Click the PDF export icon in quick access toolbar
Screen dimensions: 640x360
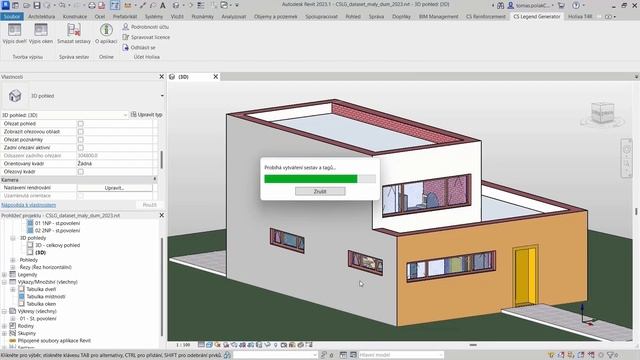point(102,5)
